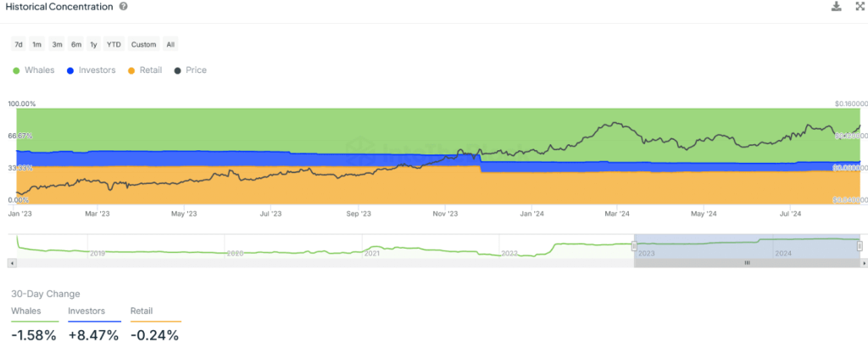
Task: Toggle the Investors series in legend
Action: tap(91, 70)
